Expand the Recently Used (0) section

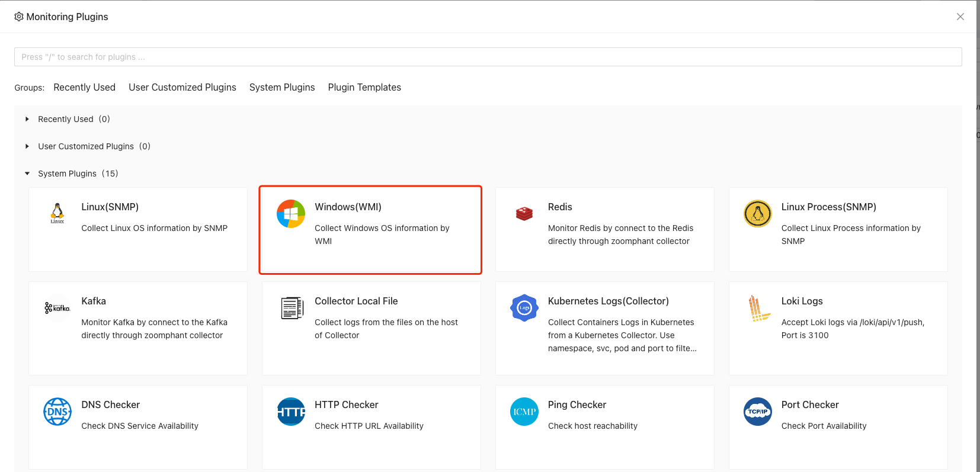(27, 119)
